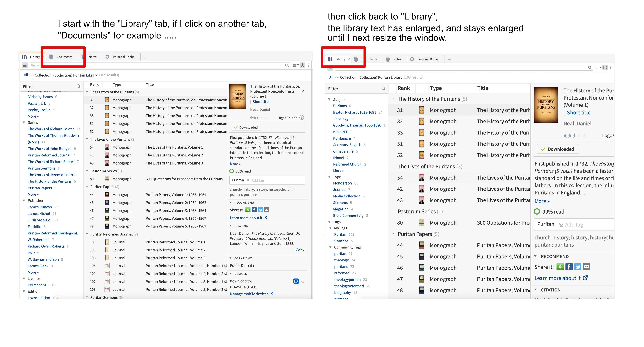Open the hamburger menu beside Find resources
The width and height of the screenshot is (644, 347).
(25, 65)
